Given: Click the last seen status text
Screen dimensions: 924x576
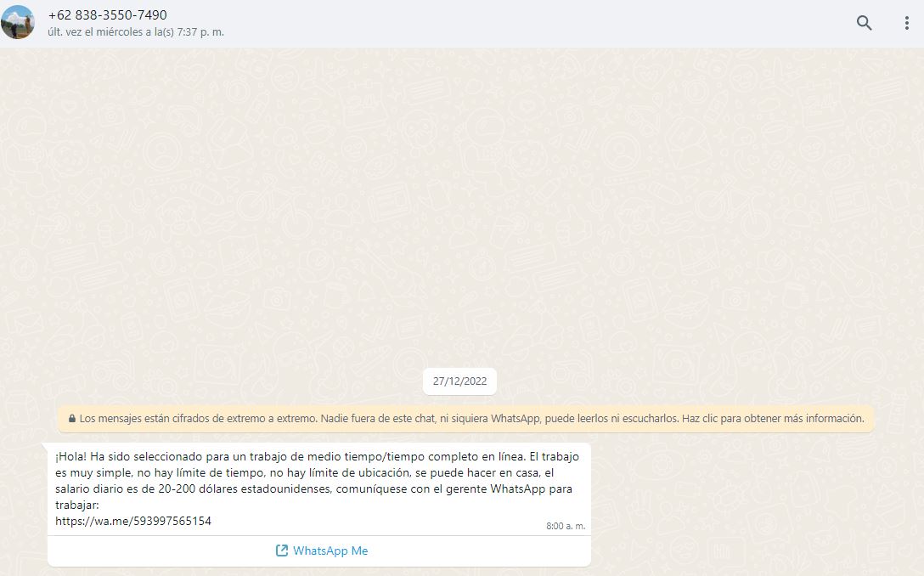Looking at the screenshot, I should pos(136,32).
